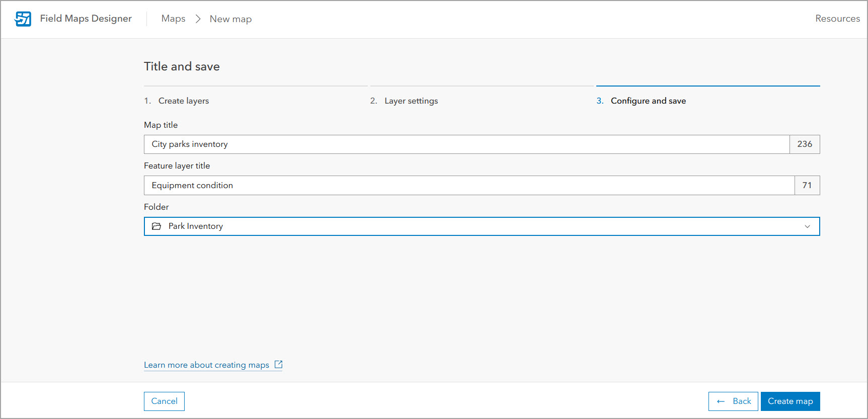Go to the Layer settings step

pyautogui.click(x=411, y=101)
